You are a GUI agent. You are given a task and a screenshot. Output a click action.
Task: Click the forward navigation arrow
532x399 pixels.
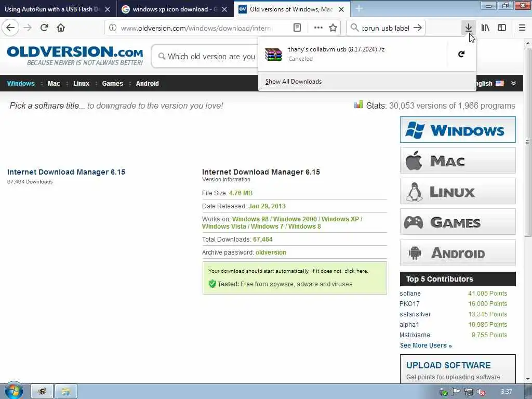click(28, 28)
